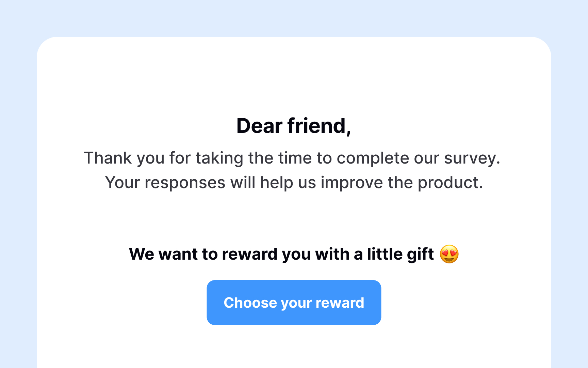This screenshot has width=588, height=368.
Task: Click the yellow emoji beside the gift text
Action: pyautogui.click(x=450, y=254)
